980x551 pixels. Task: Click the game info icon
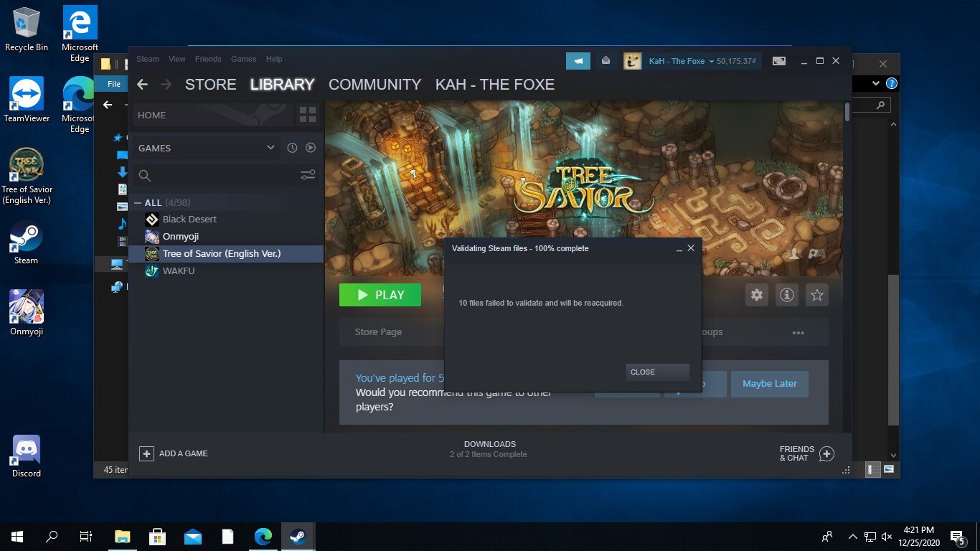(787, 295)
